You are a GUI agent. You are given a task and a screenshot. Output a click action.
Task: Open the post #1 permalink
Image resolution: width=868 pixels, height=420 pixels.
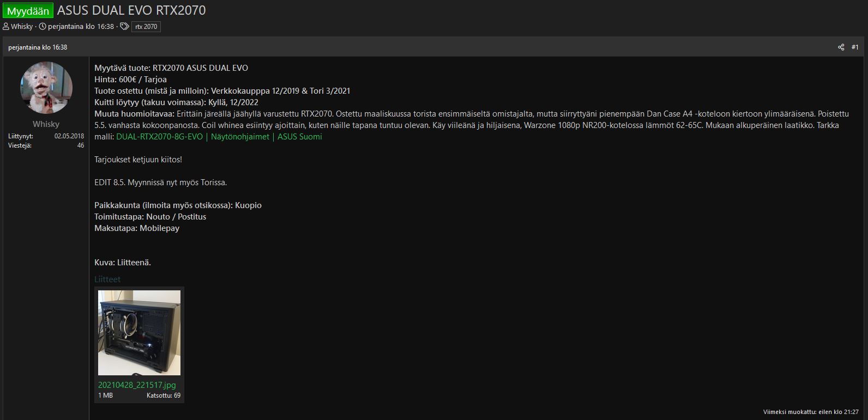tap(855, 47)
